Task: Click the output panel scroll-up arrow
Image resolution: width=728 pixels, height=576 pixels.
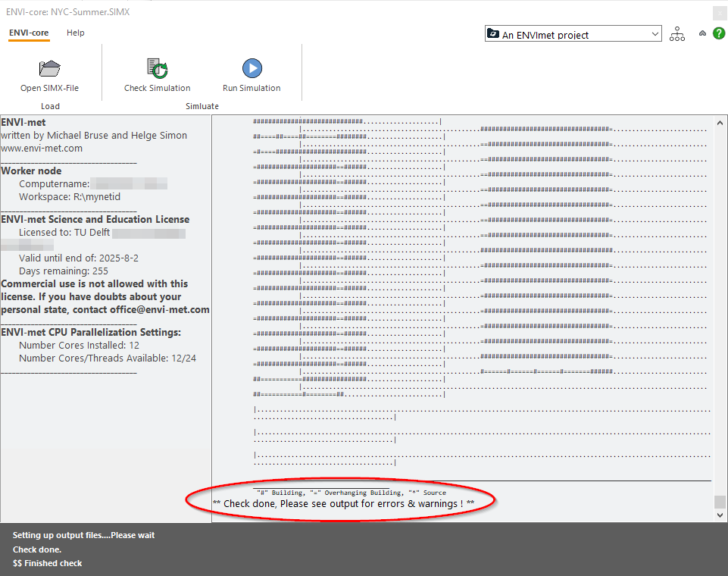Action: 720,122
